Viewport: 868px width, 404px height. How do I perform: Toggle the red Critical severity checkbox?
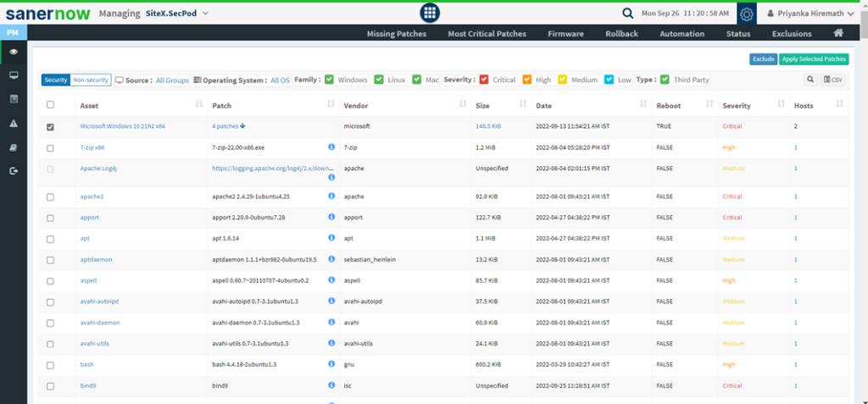click(x=484, y=80)
